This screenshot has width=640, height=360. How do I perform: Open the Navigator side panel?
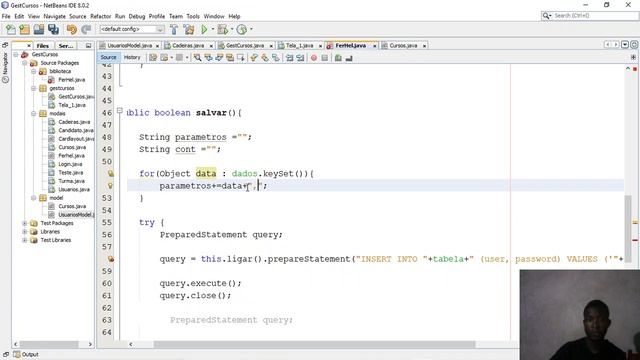[5, 67]
